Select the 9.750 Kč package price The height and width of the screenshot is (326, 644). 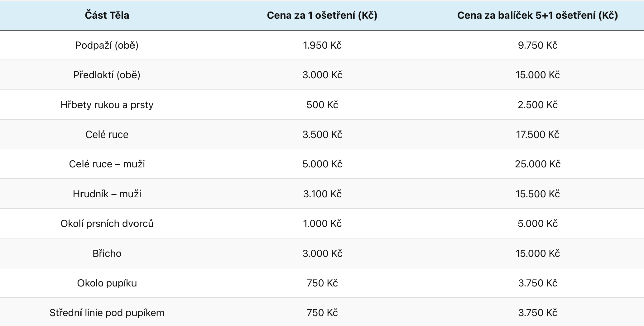point(537,45)
